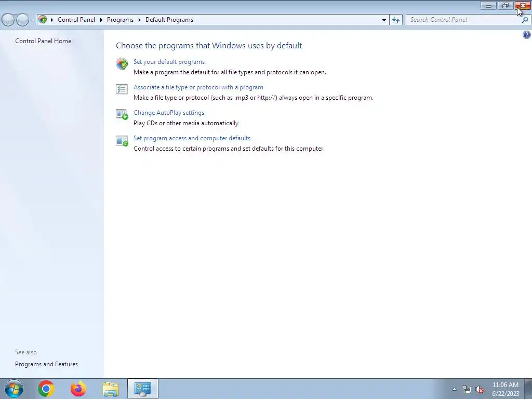The image size is (532, 399).
Task: Select the Control Panel taskbar button
Action: pyautogui.click(x=143, y=389)
